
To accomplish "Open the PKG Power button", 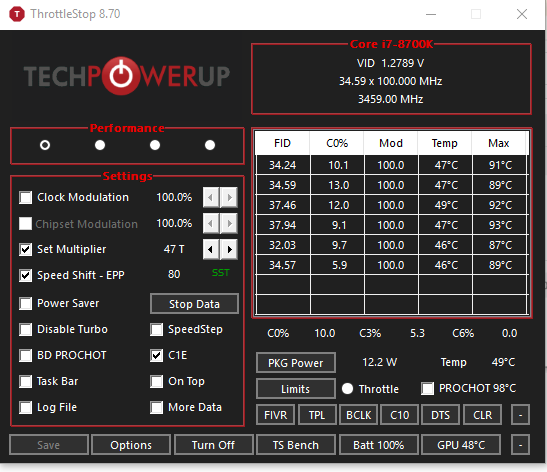I will pyautogui.click(x=296, y=363).
